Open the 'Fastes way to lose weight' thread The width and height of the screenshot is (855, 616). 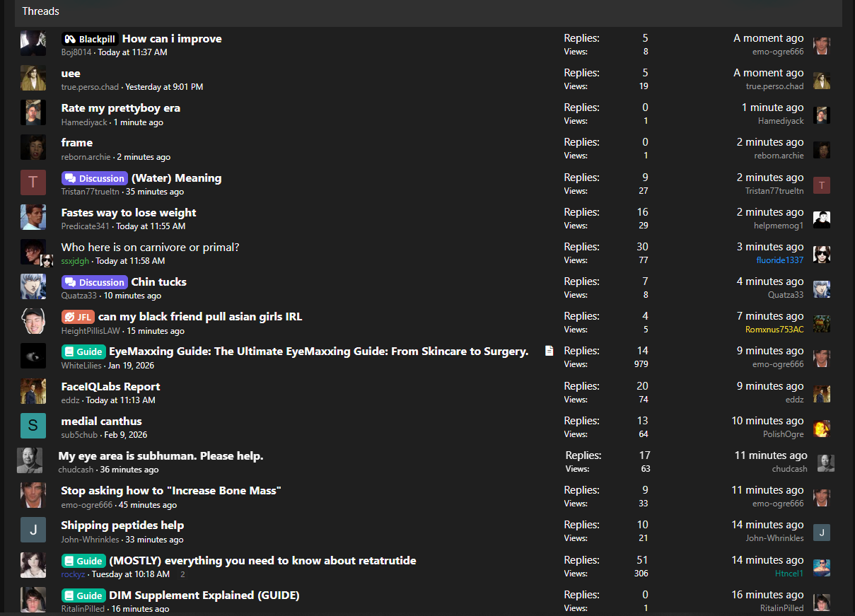click(129, 213)
